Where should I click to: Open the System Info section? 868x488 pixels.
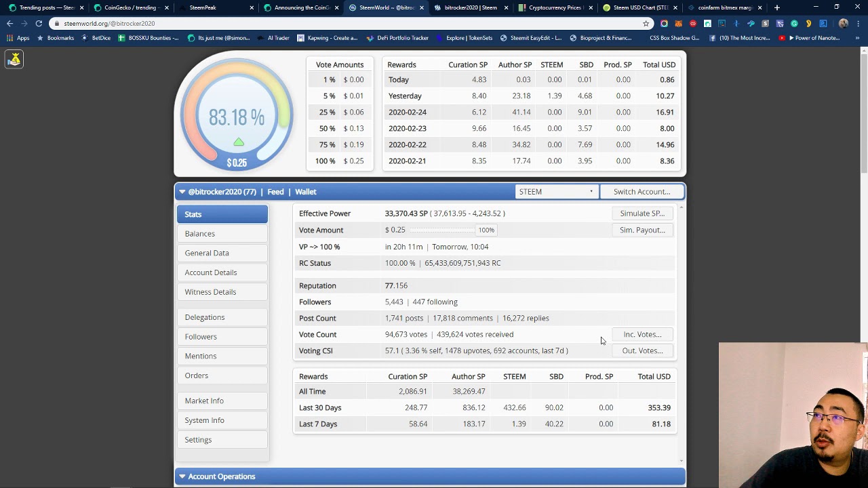pos(222,420)
